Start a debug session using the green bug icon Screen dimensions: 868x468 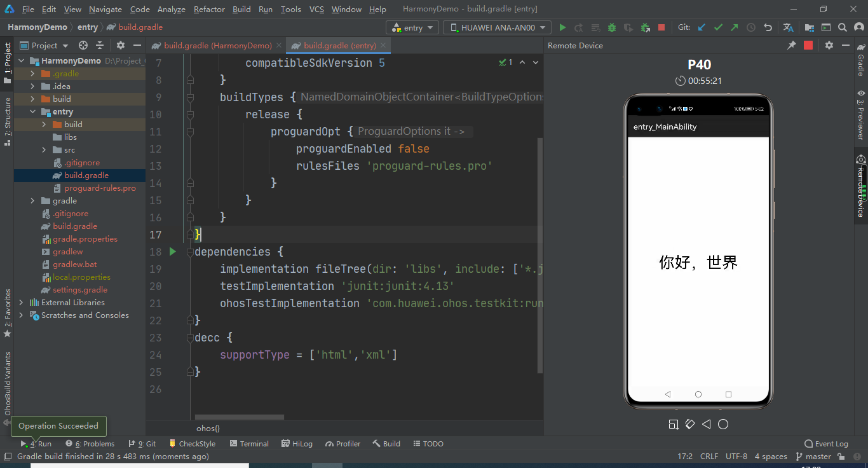(612, 27)
